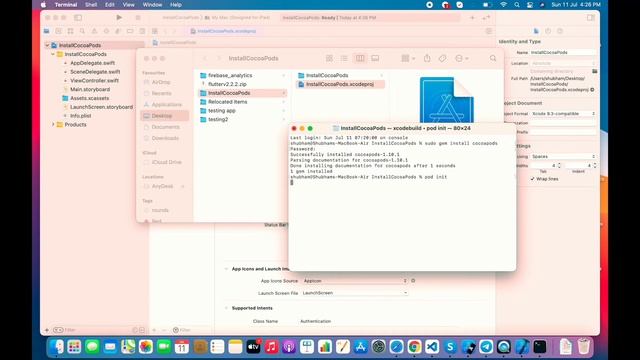The width and height of the screenshot is (640, 360).
Task: Click the Finder back arrow
Action: (x=205, y=58)
